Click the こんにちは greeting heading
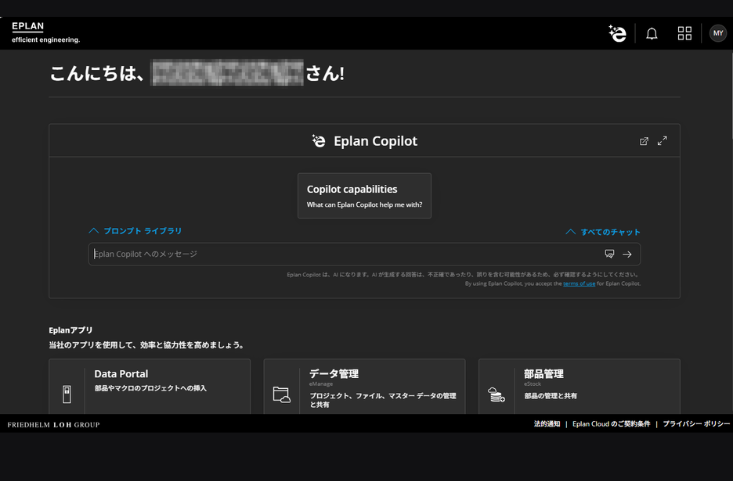733x481 pixels. pos(197,73)
